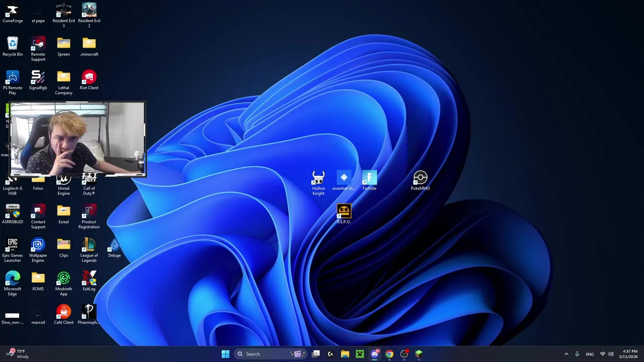644x362 pixels.
Task: Open the Resident Evil 2 shortcut
Action: pos(89,16)
